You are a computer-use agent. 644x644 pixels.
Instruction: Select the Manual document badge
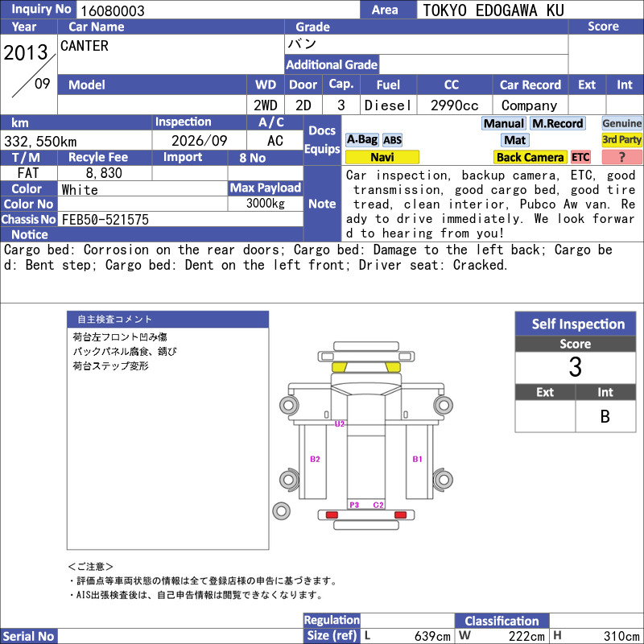tap(504, 123)
